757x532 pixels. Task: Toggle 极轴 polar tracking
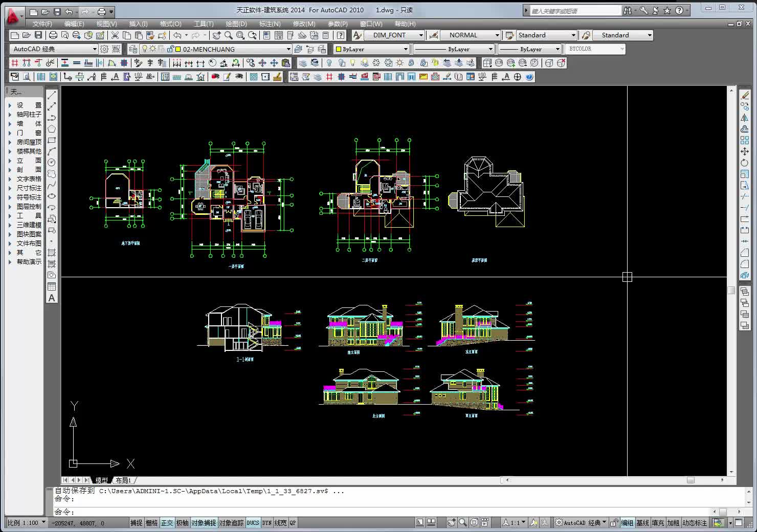183,523
